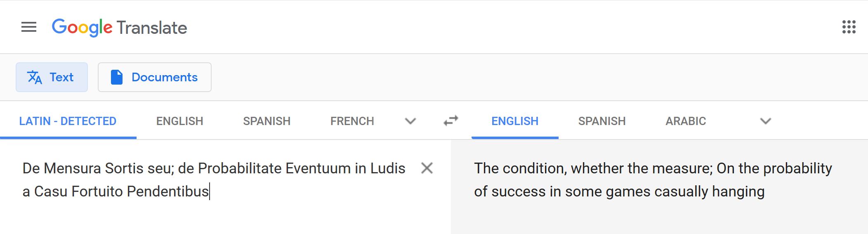This screenshot has height=234, width=868.
Task: Swap source and target languages
Action: click(451, 121)
